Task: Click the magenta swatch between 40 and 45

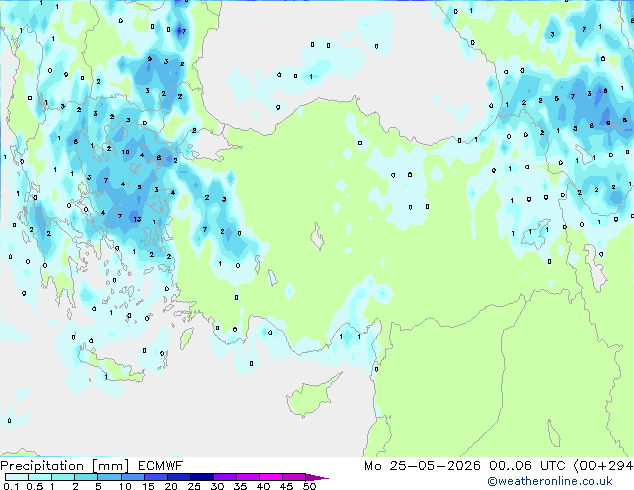Action: click(x=271, y=477)
